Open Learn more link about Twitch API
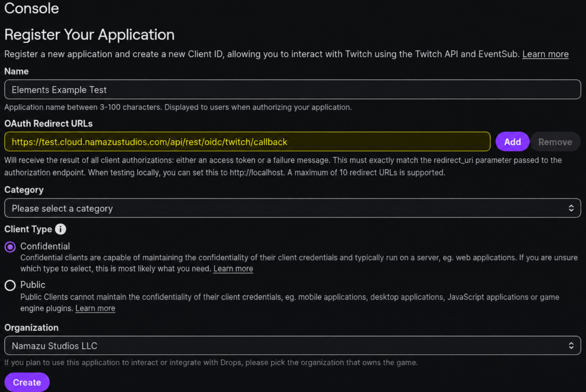 545,54
